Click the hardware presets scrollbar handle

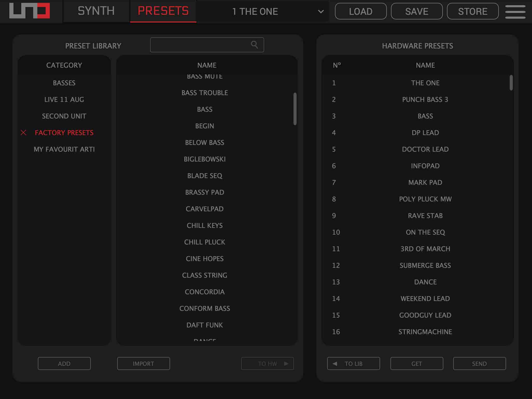tap(511, 83)
